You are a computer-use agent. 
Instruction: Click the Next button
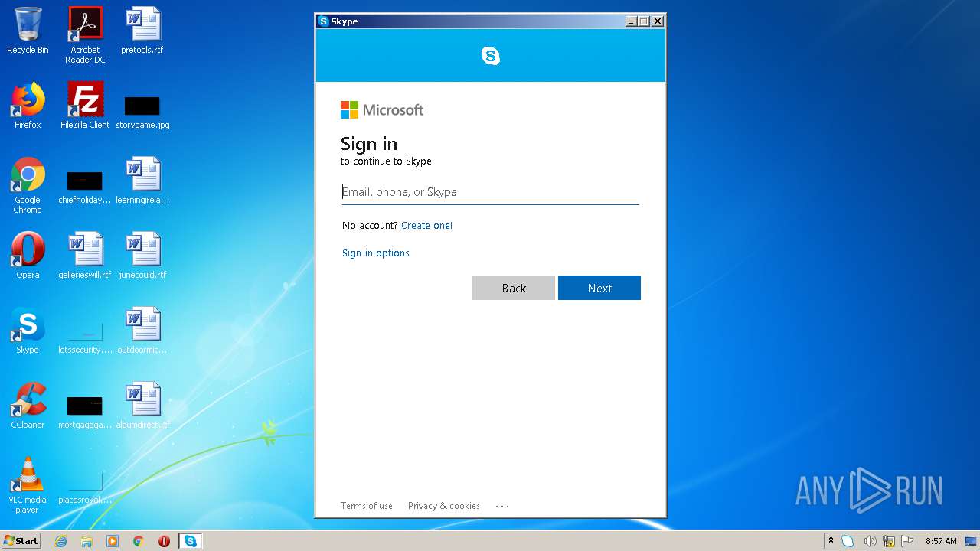click(599, 288)
